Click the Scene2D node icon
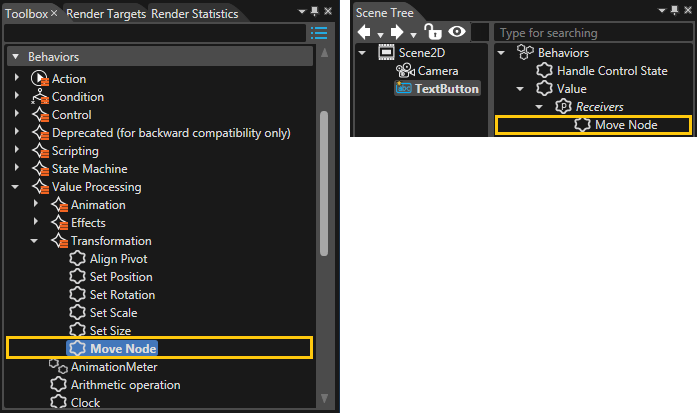Viewport: 698px width, 414px height. pyautogui.click(x=386, y=53)
